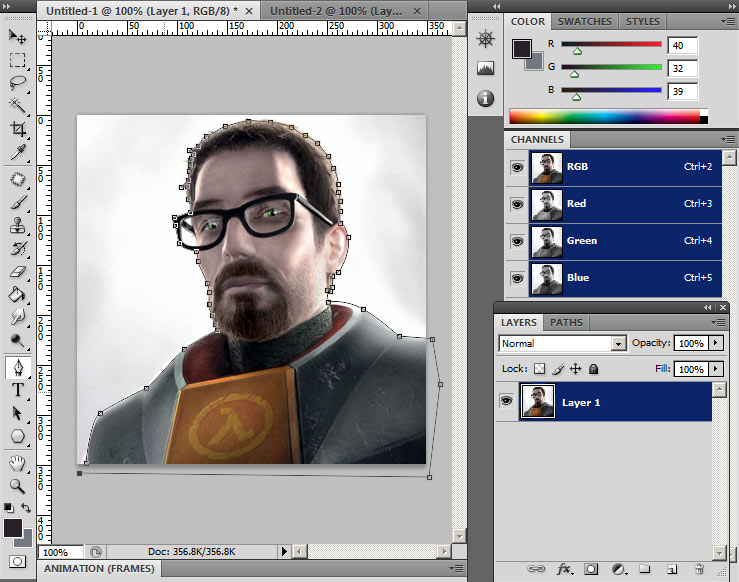The height and width of the screenshot is (582, 739).
Task: Click the foreground color swatch in Color panel
Action: coord(521,49)
